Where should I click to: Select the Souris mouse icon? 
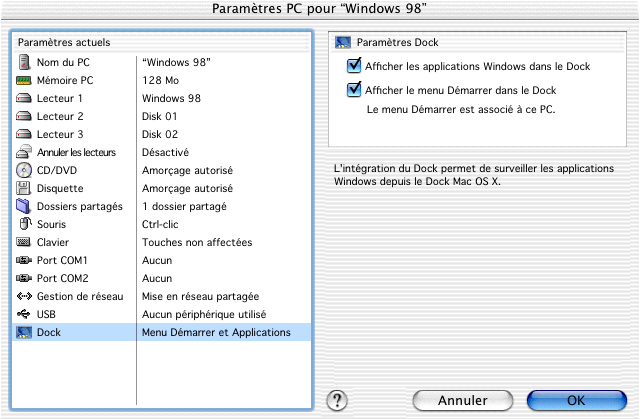click(x=25, y=224)
